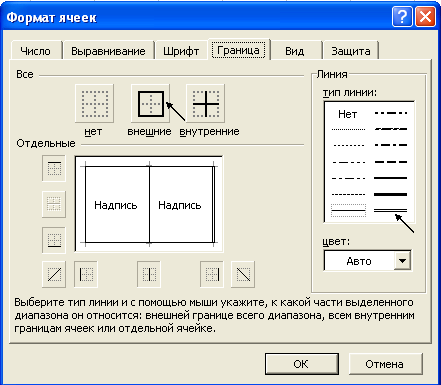
Task: Select the thin short-dashed line style in left column
Action: (x=348, y=145)
